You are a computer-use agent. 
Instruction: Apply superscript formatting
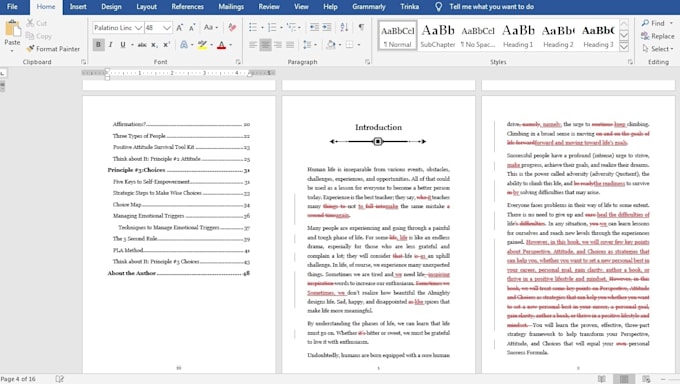point(166,45)
